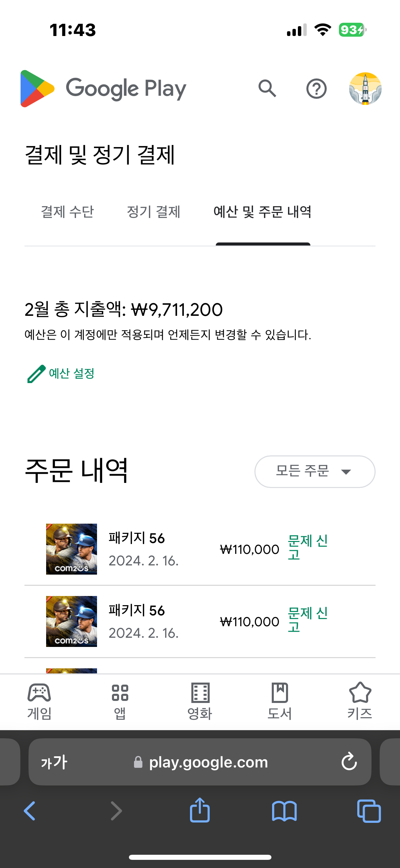Open the 앱 (Apps) section
Viewport: 400px width, 868px height.
click(x=120, y=702)
